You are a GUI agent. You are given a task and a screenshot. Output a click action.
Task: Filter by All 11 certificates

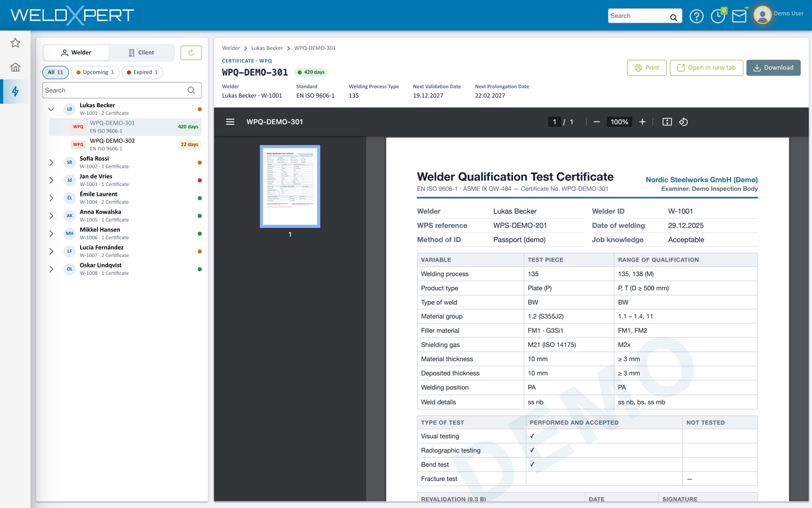55,72
